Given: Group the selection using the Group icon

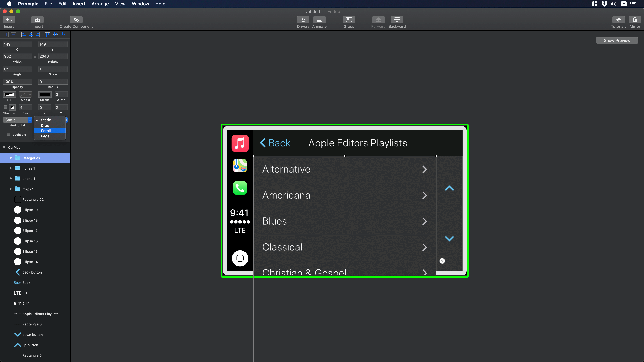Looking at the screenshot, I should pos(349,22).
